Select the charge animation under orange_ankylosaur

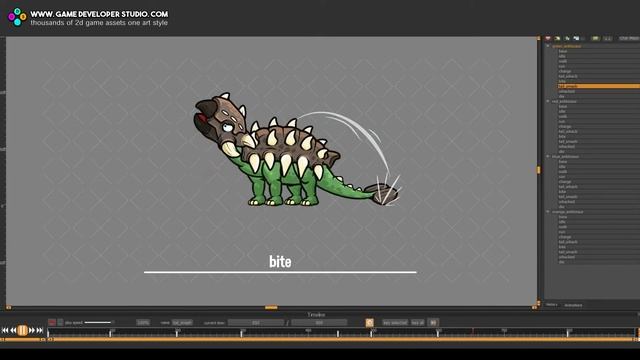pyautogui.click(x=565, y=237)
